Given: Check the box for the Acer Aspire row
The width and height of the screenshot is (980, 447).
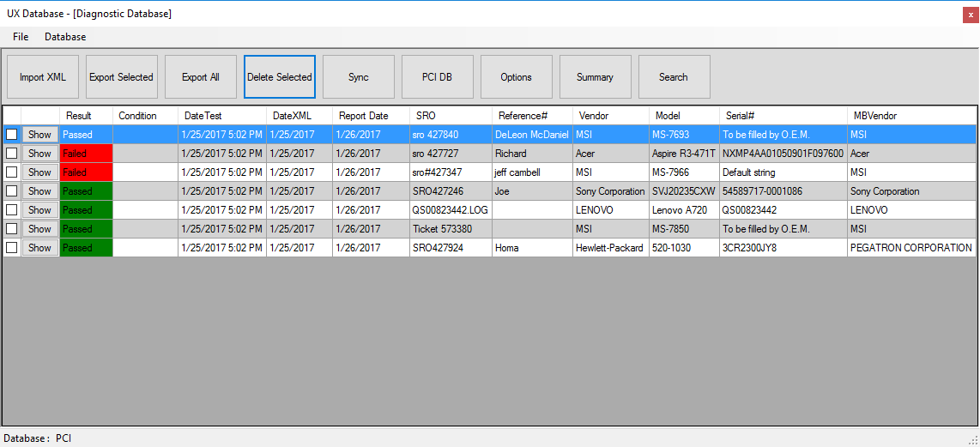Looking at the screenshot, I should (x=12, y=154).
